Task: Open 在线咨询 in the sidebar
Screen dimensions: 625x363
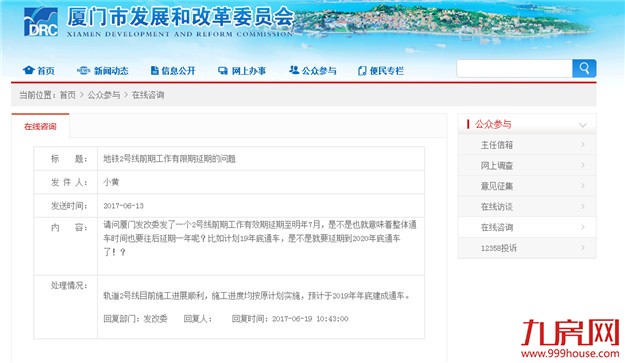Action: (x=497, y=228)
